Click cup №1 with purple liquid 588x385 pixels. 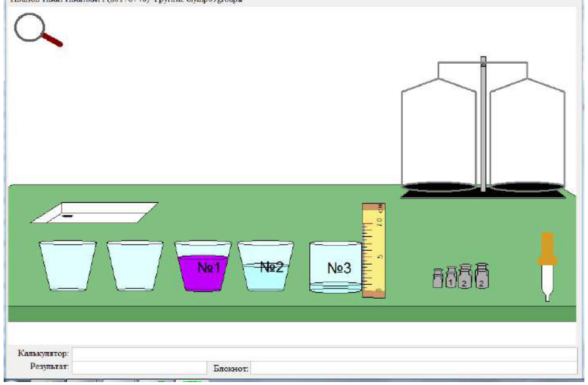[203, 266]
